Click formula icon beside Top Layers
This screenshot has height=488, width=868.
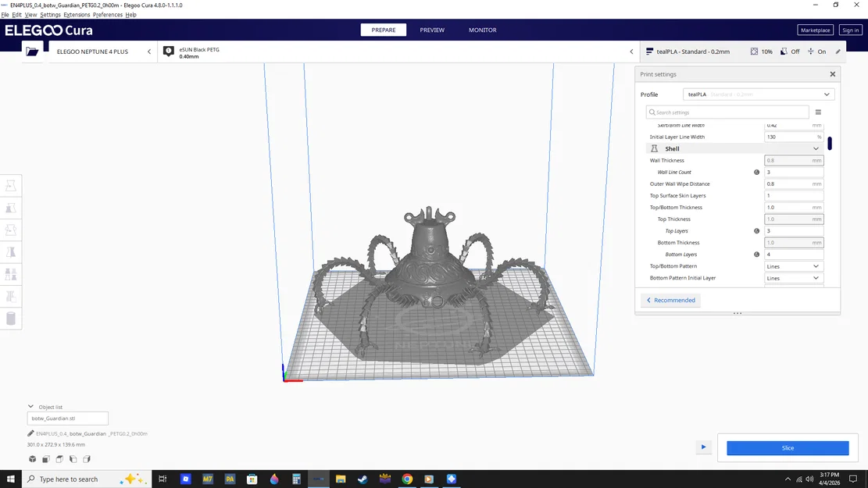[x=757, y=230]
